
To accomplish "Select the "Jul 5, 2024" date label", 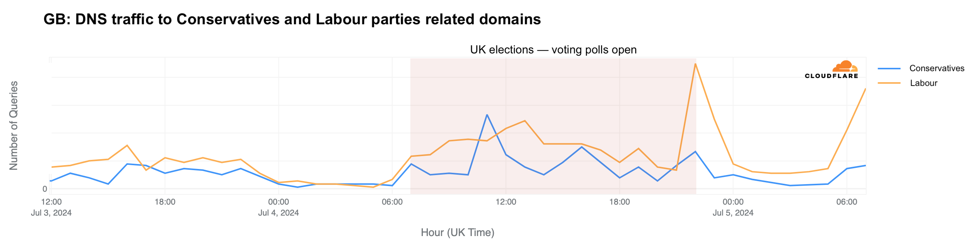I will coord(733,213).
